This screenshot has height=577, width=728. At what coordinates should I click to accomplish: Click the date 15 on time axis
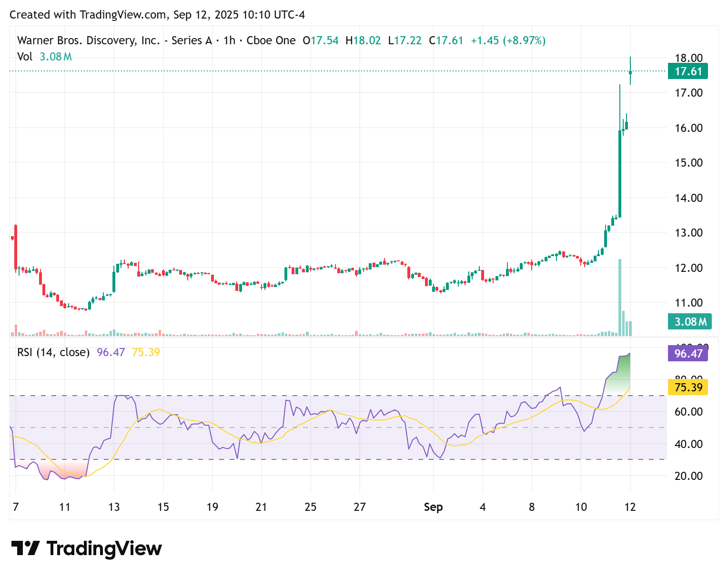pos(163,507)
